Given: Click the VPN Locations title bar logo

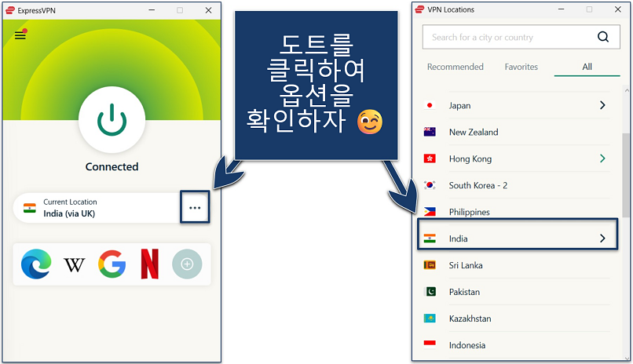Looking at the screenshot, I should coord(420,9).
